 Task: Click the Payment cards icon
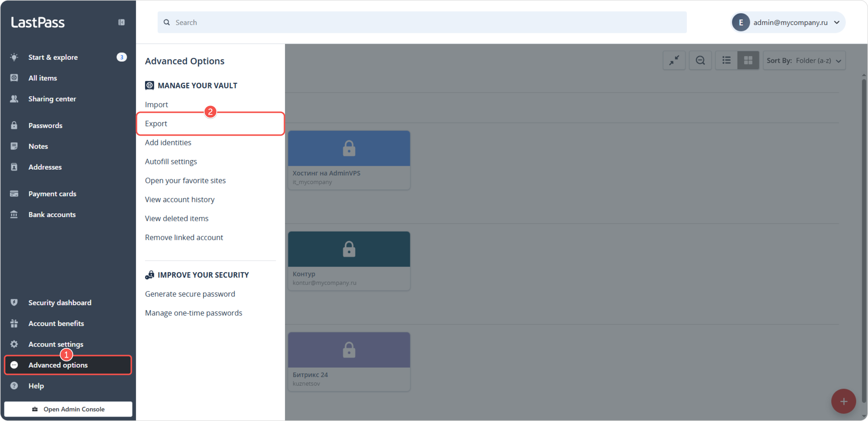(x=14, y=194)
